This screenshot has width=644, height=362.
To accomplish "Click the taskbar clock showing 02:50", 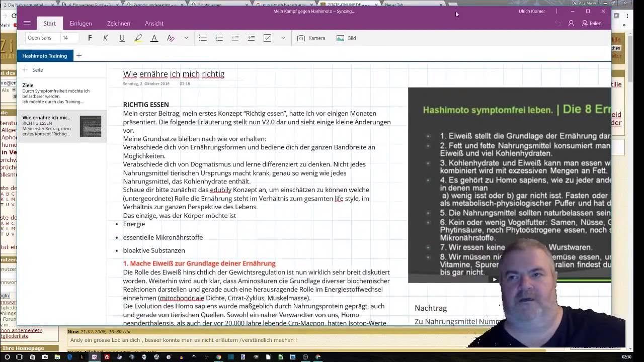I will (626, 357).
